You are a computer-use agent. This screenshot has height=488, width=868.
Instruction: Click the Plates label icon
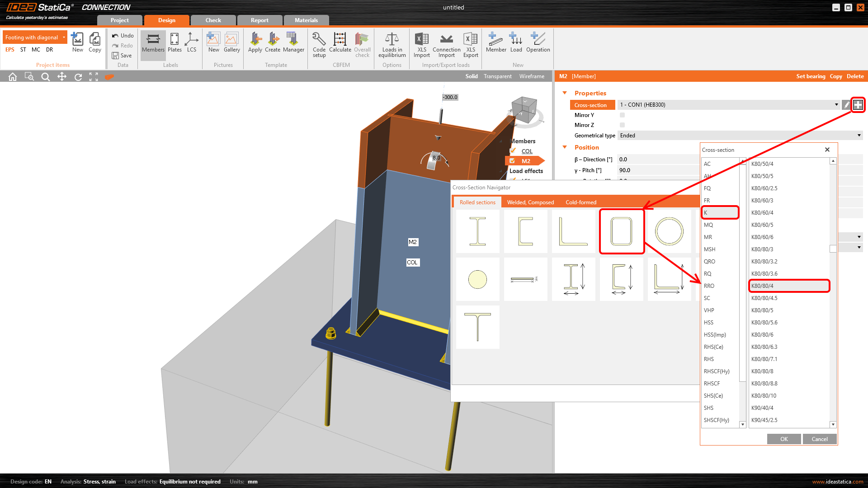(x=175, y=40)
